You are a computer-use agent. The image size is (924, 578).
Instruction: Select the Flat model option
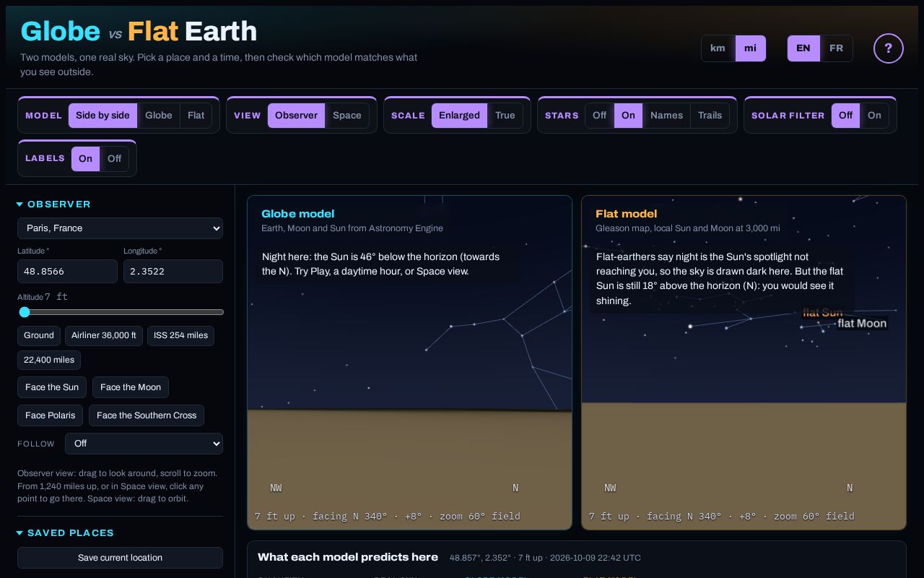click(196, 116)
